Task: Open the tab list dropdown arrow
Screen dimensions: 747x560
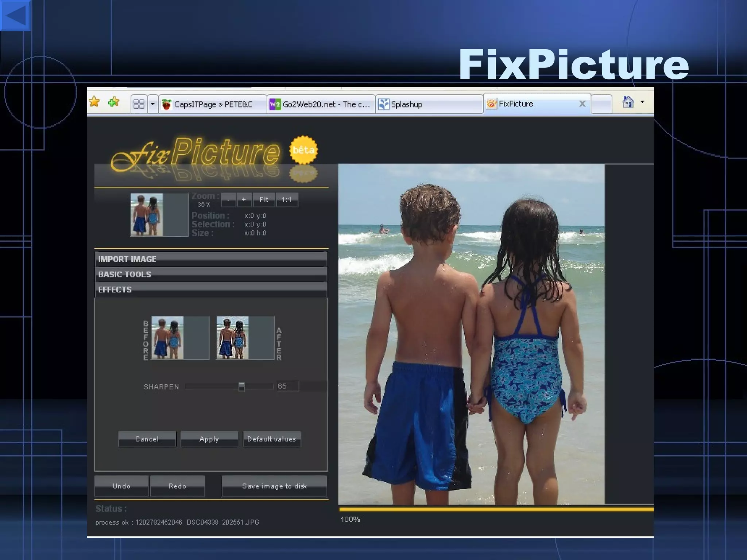Action: [152, 104]
